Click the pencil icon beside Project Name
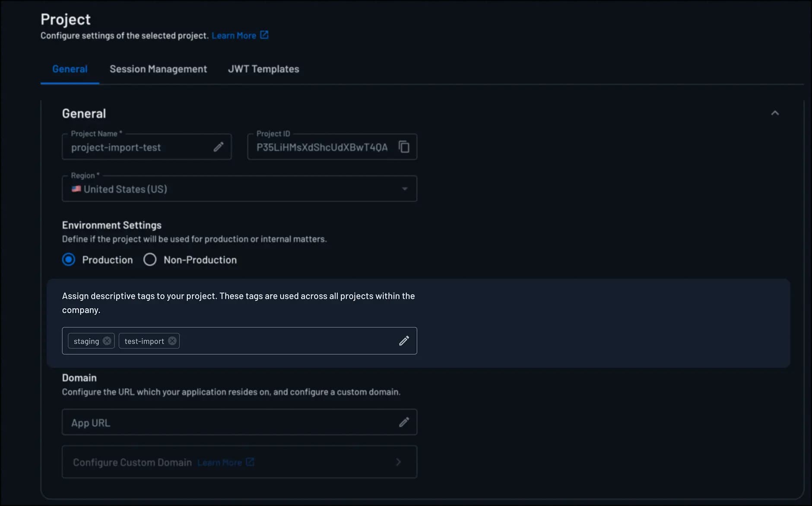 pyautogui.click(x=219, y=147)
